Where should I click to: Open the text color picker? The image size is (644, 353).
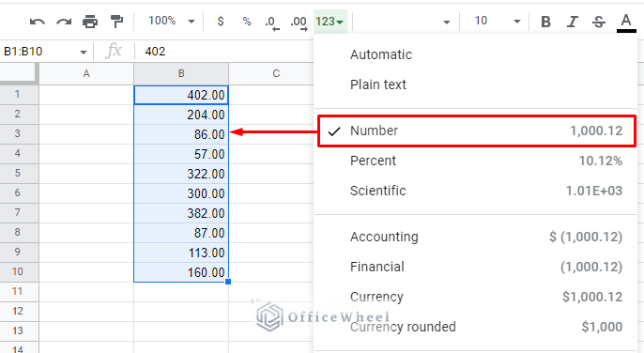[x=626, y=23]
